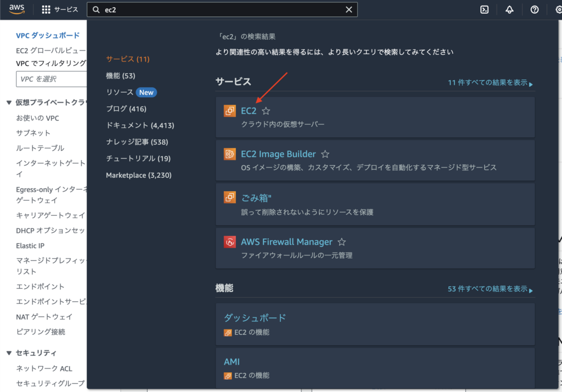Select the ブログ (416) filter

click(x=126, y=109)
